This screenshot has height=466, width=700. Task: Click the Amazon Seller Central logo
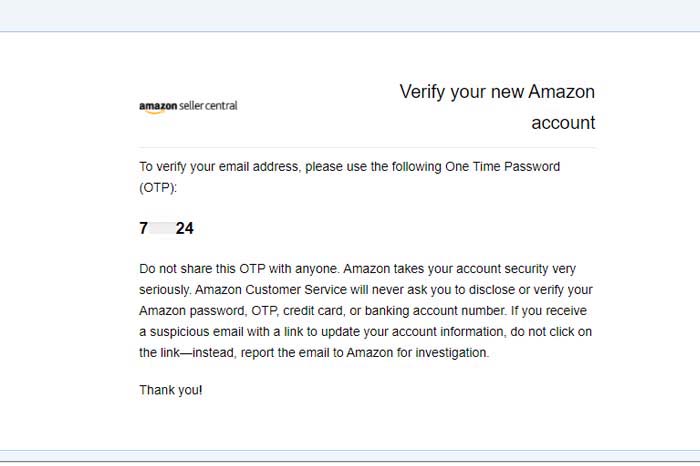(188, 106)
